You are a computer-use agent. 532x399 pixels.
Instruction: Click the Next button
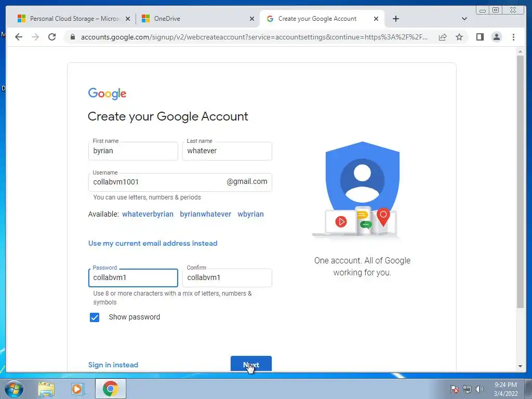pos(251,364)
